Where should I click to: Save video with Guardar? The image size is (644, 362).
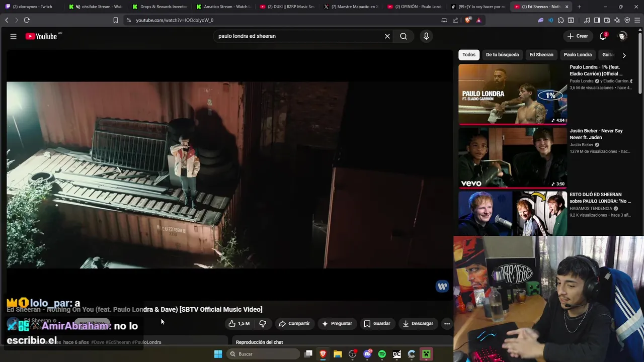pyautogui.click(x=377, y=324)
